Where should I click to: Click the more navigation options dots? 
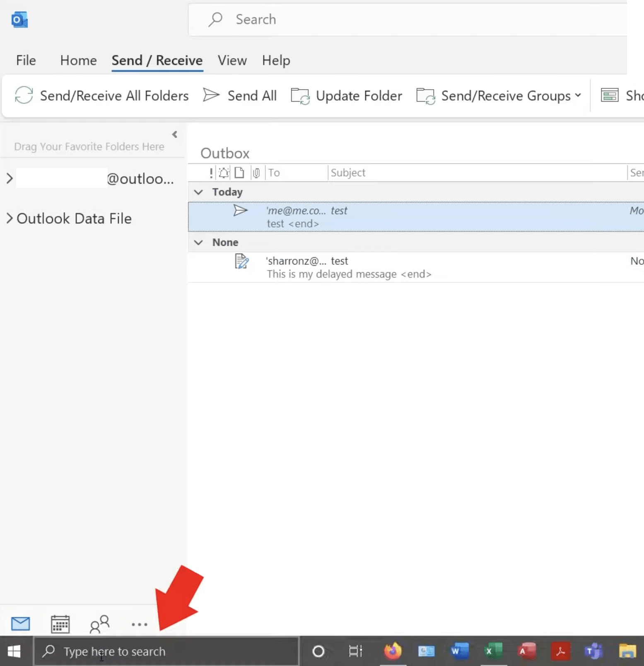click(x=139, y=624)
